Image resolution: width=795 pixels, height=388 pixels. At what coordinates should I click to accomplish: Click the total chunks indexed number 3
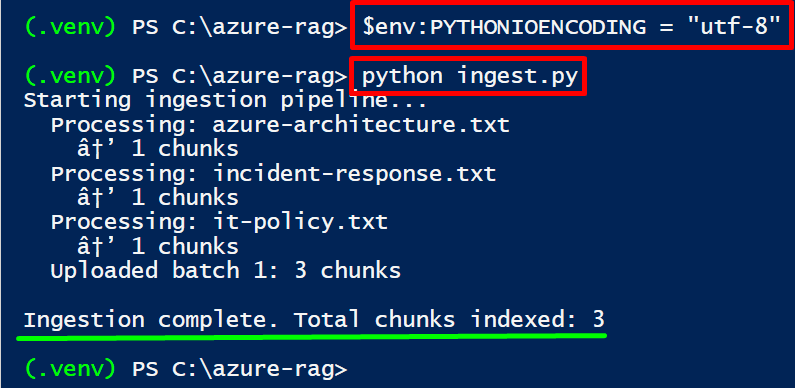tap(598, 320)
